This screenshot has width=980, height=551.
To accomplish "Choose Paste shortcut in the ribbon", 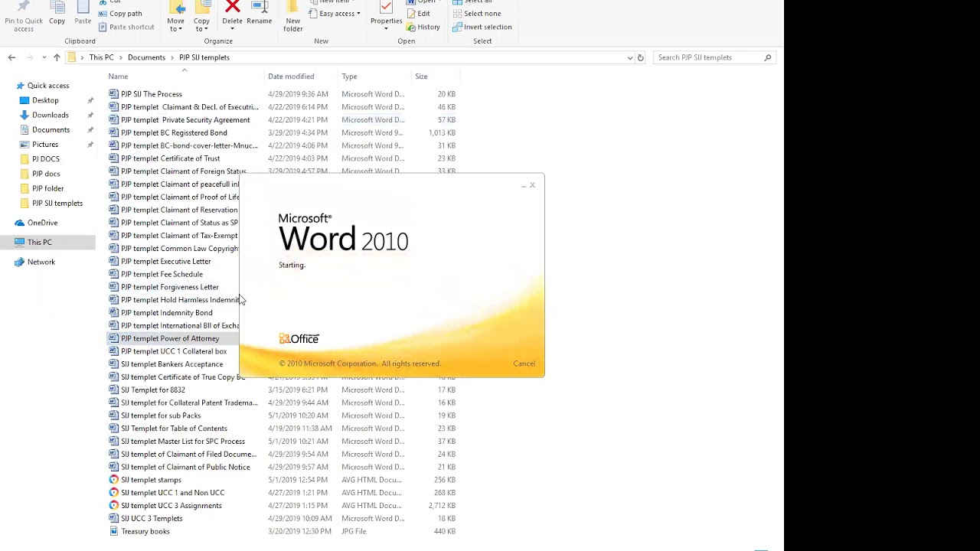I will pos(126,27).
